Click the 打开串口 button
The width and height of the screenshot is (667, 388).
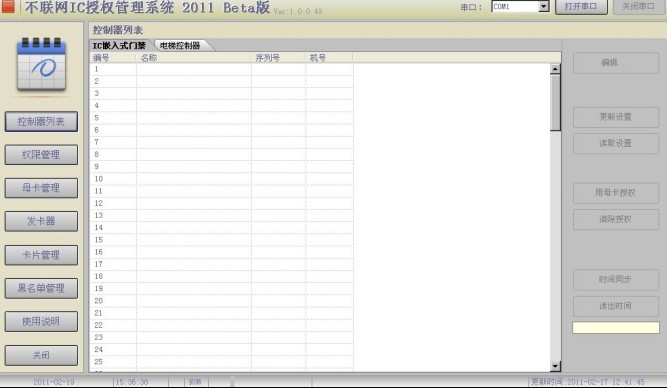tap(581, 7)
